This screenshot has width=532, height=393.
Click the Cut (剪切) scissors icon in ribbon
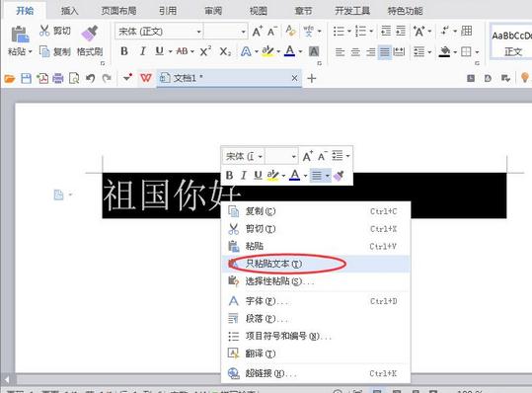[44, 31]
